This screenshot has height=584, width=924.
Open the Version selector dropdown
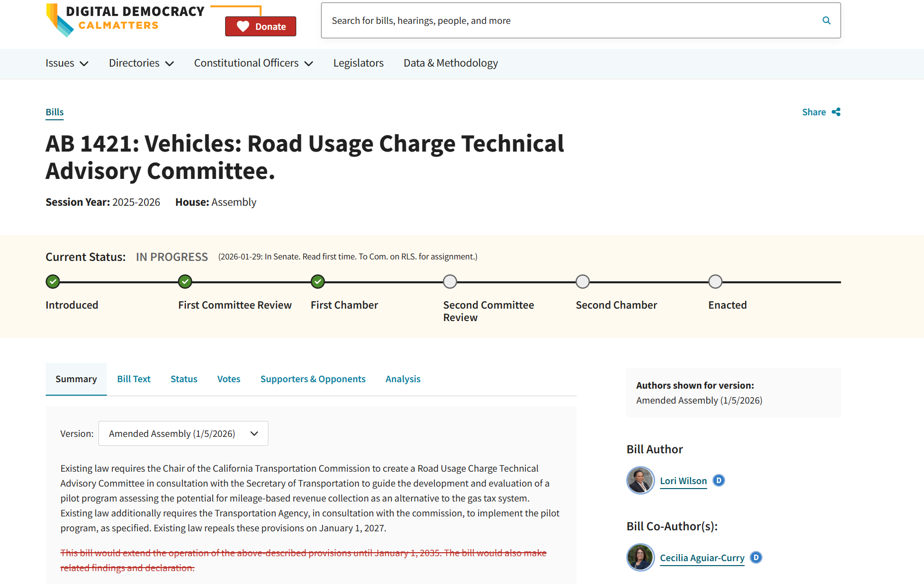coord(183,433)
